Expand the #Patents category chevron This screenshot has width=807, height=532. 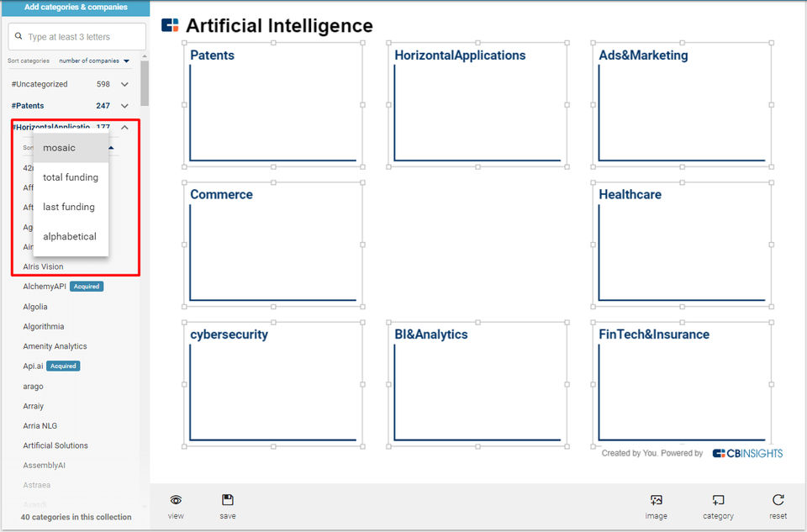tap(124, 105)
